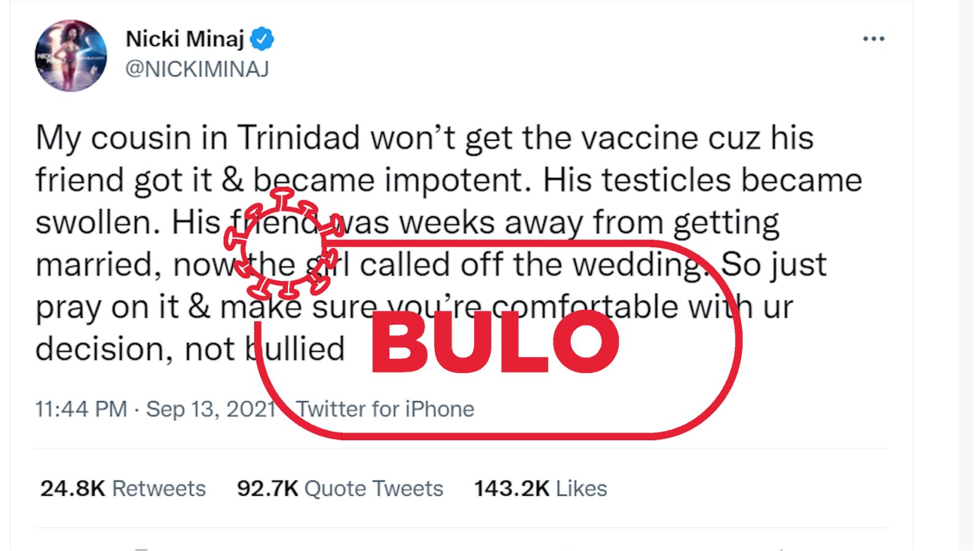Image resolution: width=980 pixels, height=551 pixels.
Task: Click the bold 92.7K quote count
Action: click(268, 489)
